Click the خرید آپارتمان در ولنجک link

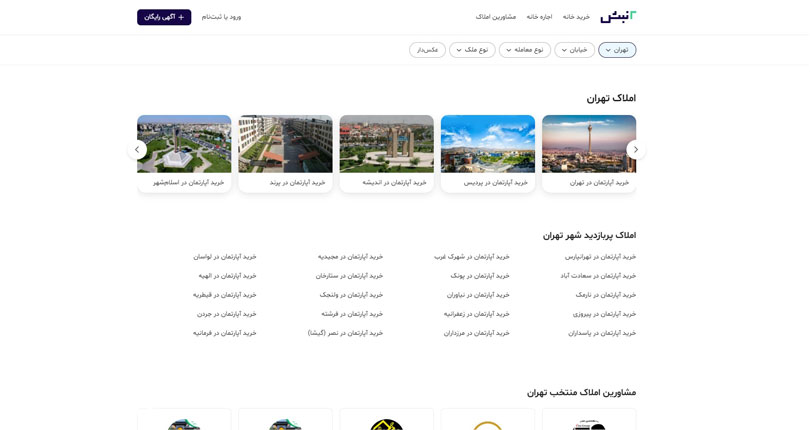tap(351, 295)
